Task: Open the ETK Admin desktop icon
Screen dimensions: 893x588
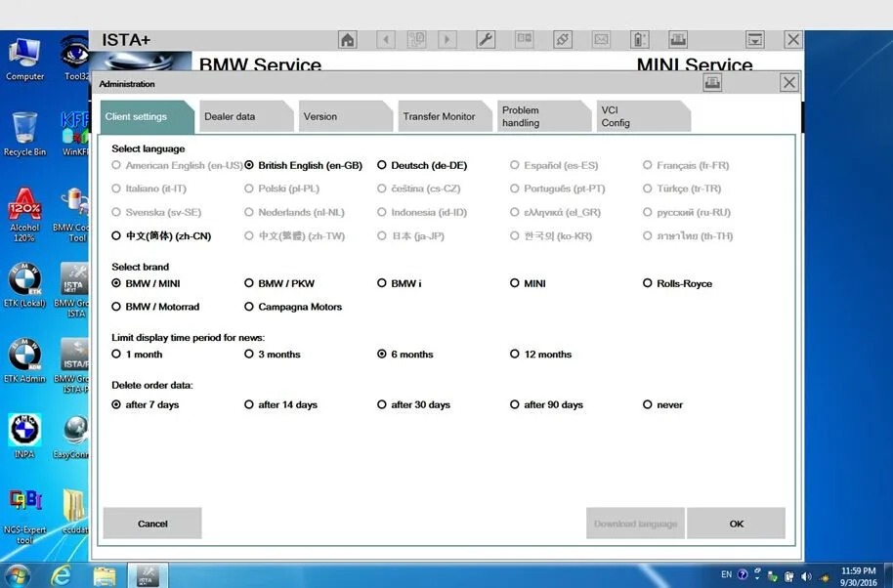Action: pyautogui.click(x=24, y=361)
